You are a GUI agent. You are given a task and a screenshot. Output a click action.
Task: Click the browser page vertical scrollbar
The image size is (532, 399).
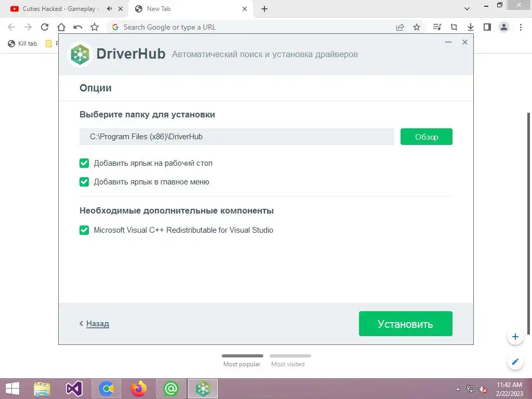click(x=528, y=224)
